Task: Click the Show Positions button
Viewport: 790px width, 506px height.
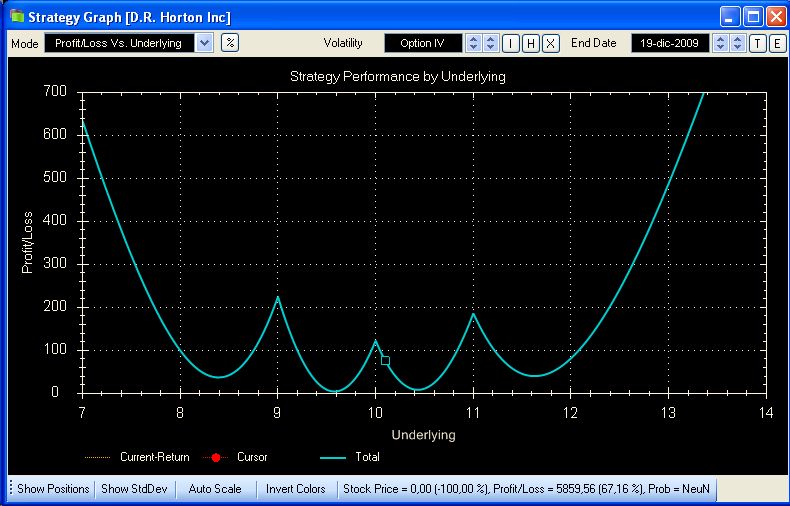Action: 53,488
